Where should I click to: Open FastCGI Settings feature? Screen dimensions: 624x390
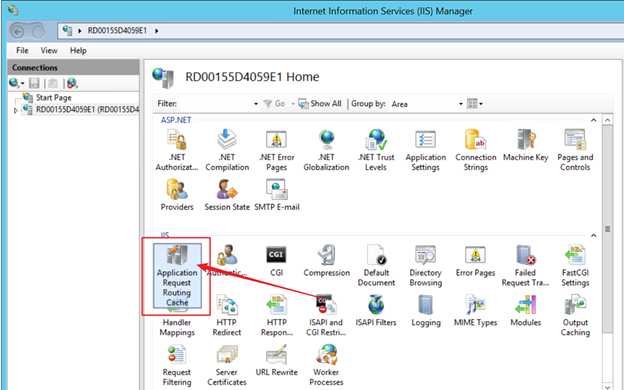[x=575, y=266]
